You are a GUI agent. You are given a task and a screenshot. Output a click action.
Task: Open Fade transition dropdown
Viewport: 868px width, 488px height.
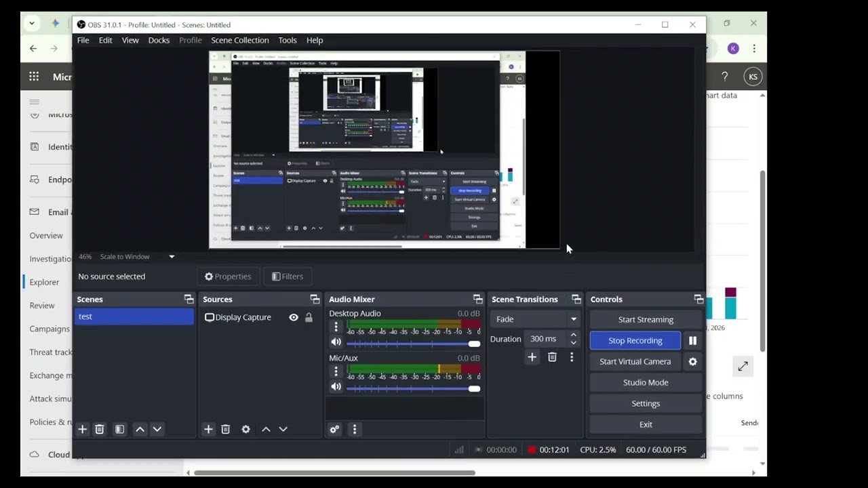point(536,319)
